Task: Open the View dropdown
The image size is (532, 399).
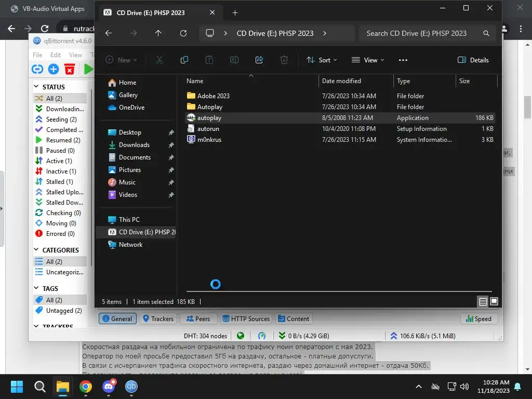Action: 368,60
